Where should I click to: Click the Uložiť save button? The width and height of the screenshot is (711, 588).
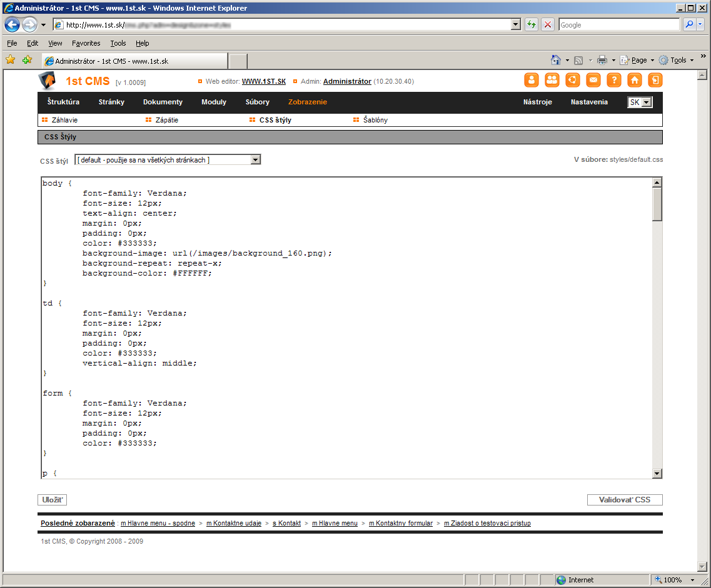(52, 500)
